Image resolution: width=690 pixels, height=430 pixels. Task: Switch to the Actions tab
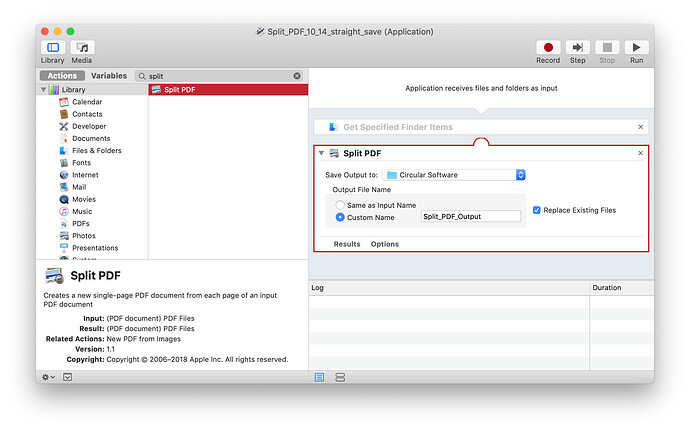coord(62,76)
